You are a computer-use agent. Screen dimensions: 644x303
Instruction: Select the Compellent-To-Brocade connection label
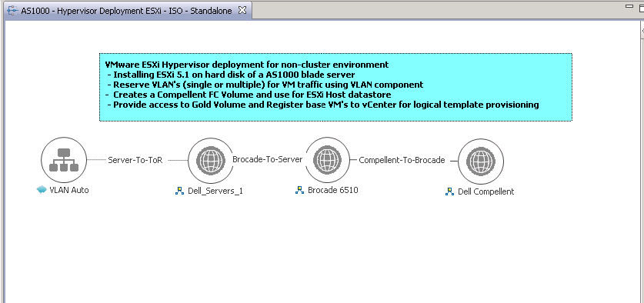402,160
